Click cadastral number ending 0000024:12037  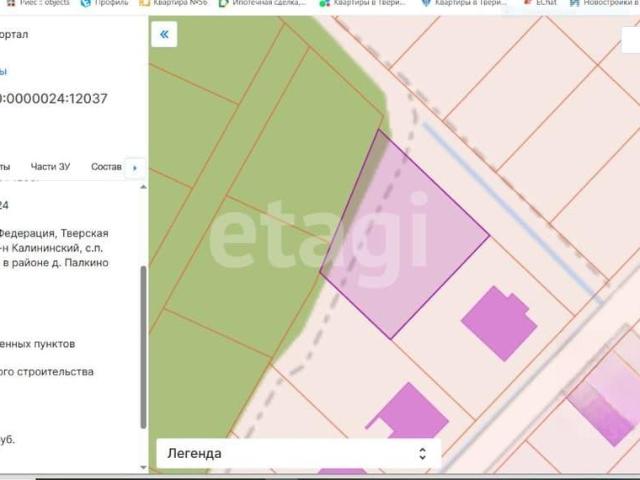tap(53, 98)
